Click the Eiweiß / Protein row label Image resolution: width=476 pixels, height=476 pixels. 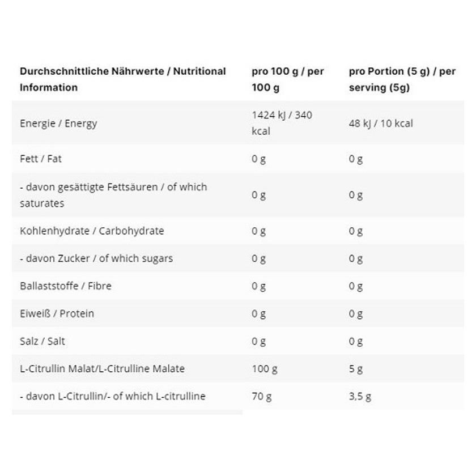(57, 313)
